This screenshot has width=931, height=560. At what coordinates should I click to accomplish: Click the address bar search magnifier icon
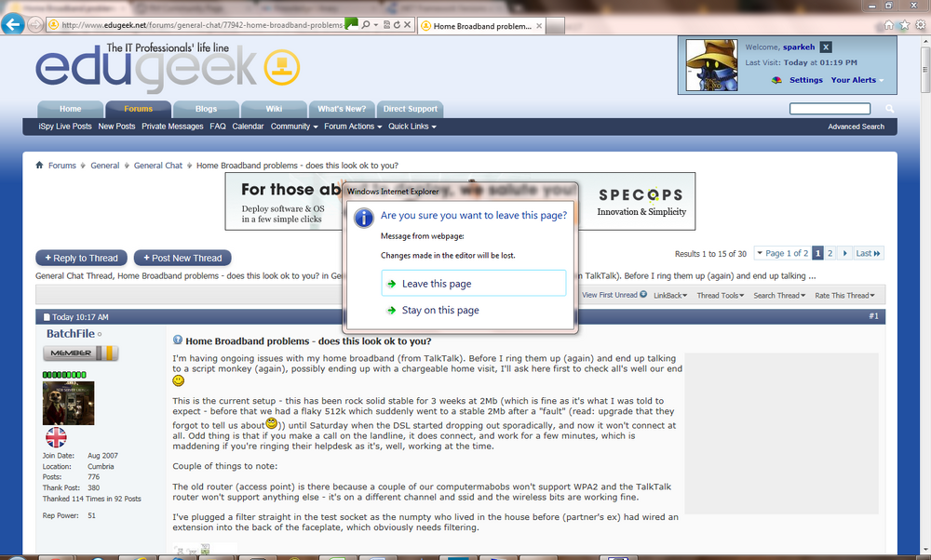coord(366,25)
